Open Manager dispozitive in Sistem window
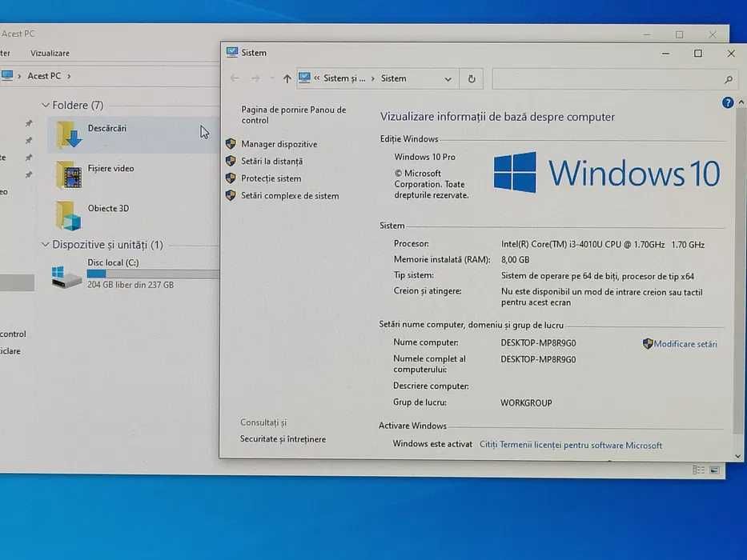Screen dimensions: 747x560 (x=279, y=144)
